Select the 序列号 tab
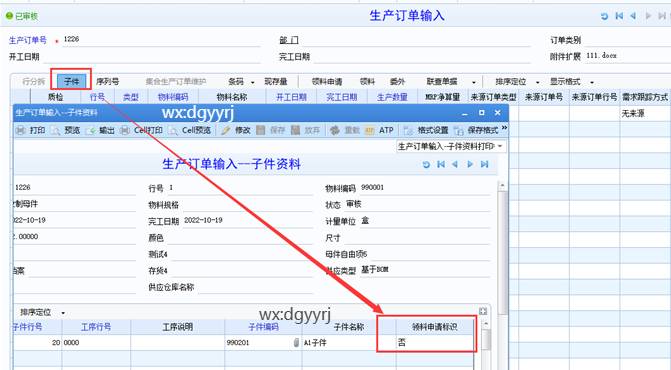Viewport: 671px width, 370px height. (x=107, y=81)
